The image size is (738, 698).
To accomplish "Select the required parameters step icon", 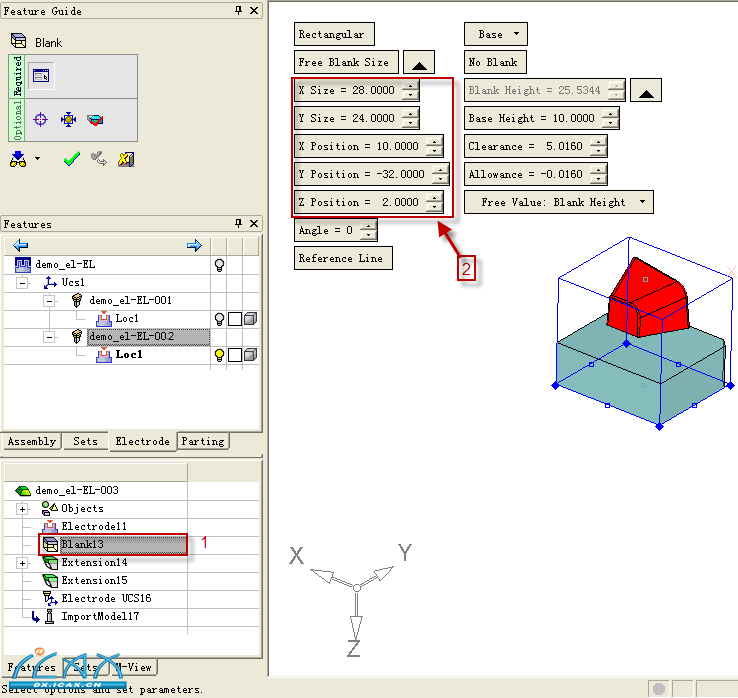I will tap(41, 75).
